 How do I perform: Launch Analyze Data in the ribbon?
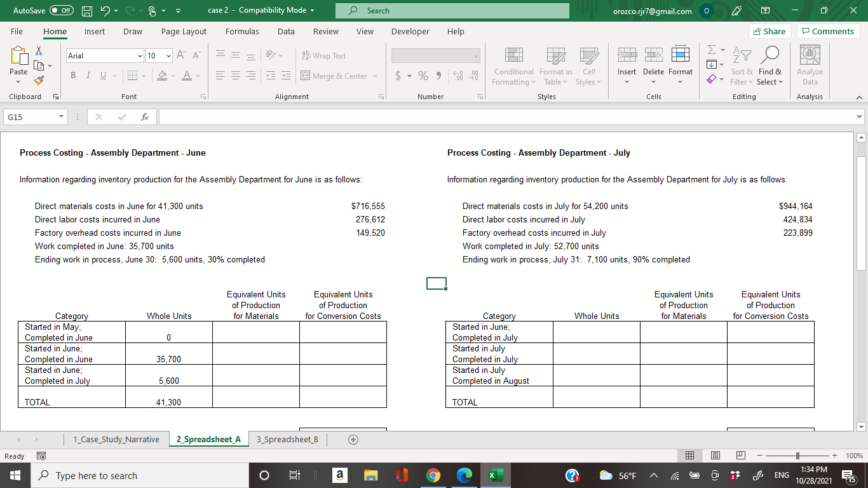click(809, 66)
